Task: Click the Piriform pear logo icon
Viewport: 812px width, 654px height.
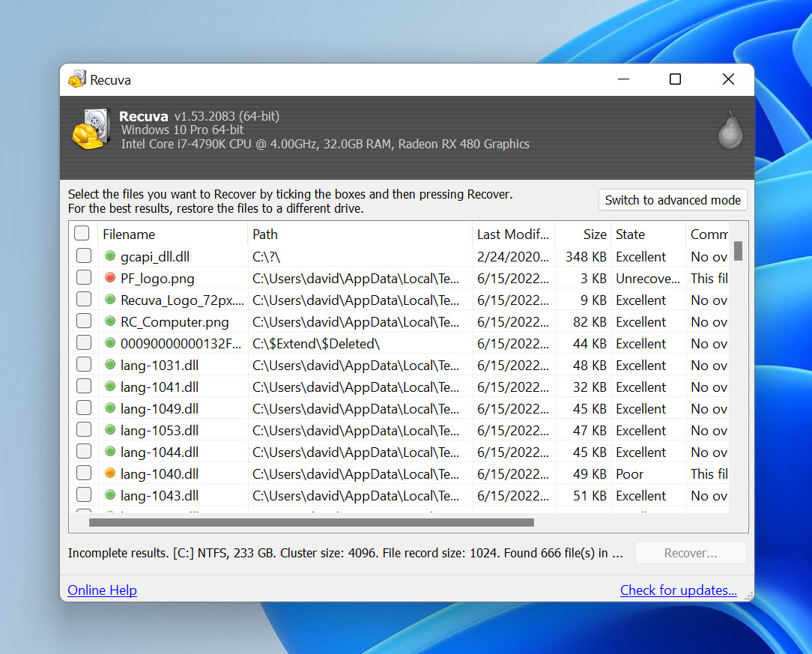Action: pos(730,130)
